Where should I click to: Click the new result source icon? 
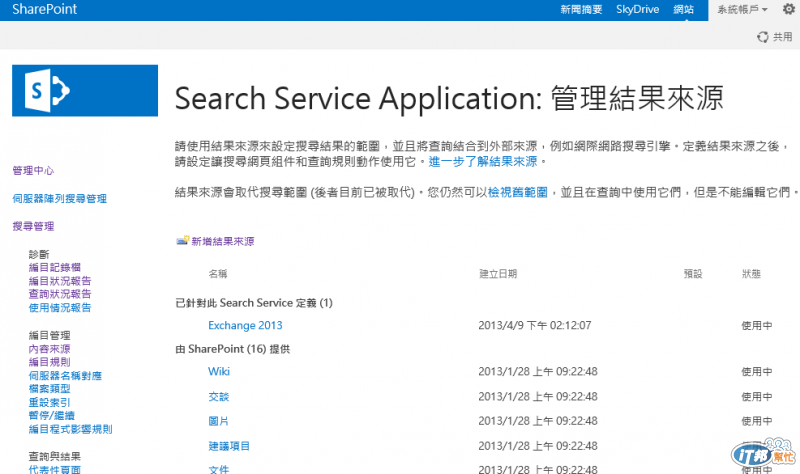coord(183,241)
